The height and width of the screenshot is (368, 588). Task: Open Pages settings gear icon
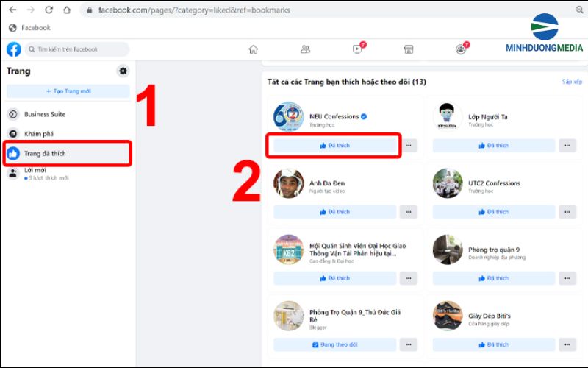[x=123, y=71]
